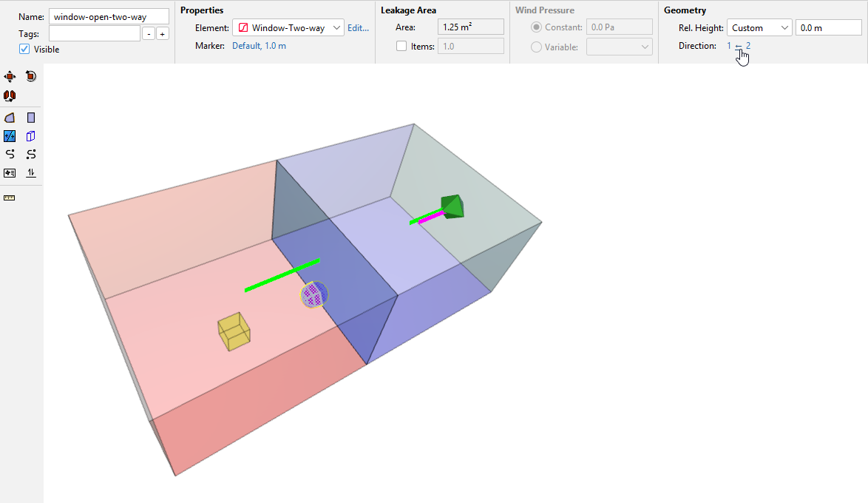
Task: Select the highlighted flow path tool
Action: pos(10,136)
